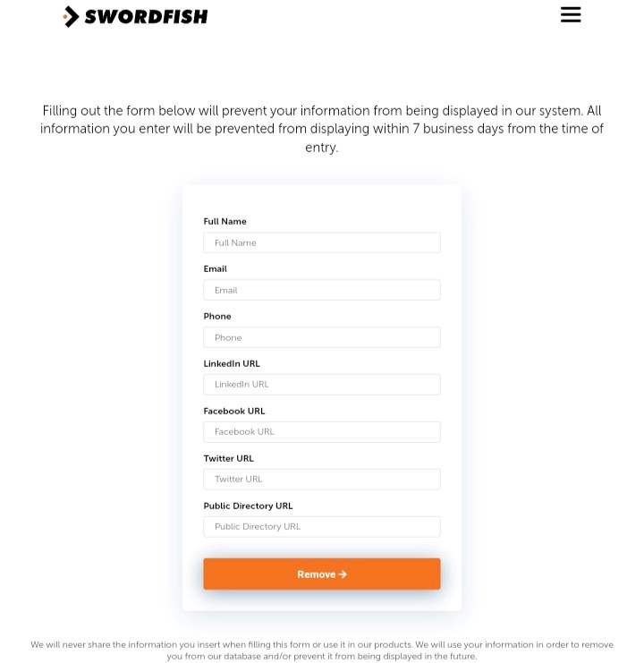Click the arrow icon inside the Remove button

click(343, 574)
